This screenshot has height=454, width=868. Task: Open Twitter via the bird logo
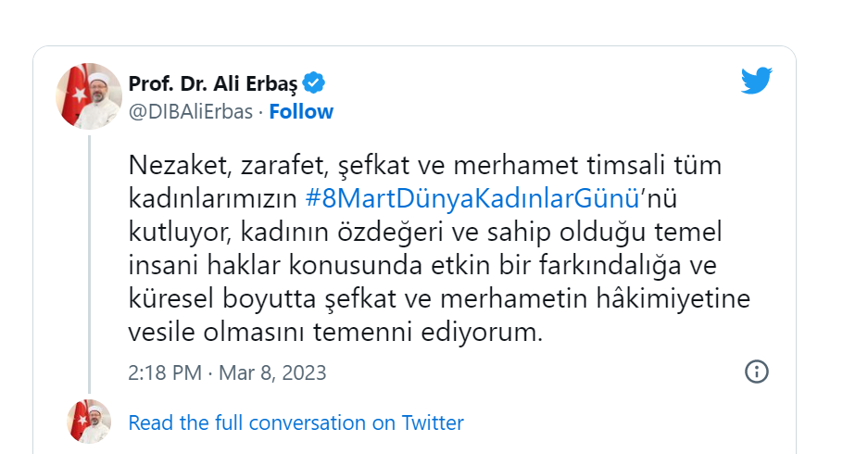756,82
